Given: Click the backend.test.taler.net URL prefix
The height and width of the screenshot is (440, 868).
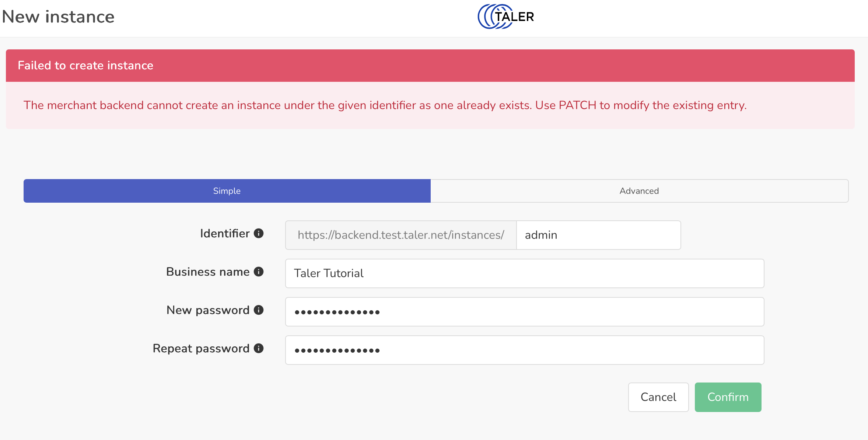Looking at the screenshot, I should (x=401, y=235).
